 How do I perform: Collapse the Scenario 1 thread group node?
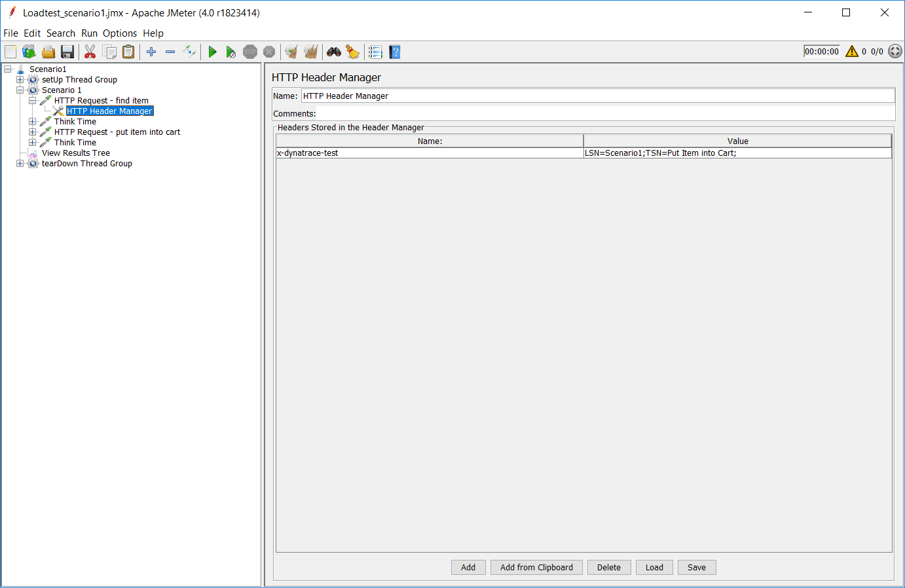tap(20, 90)
